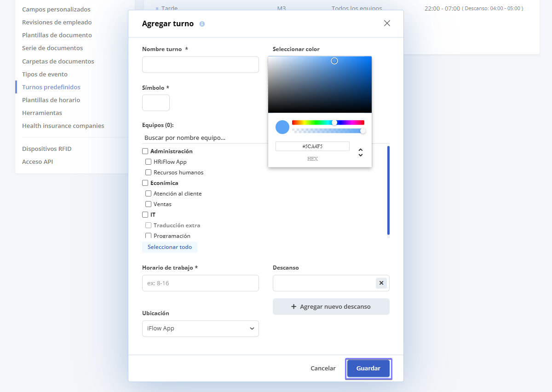This screenshot has height=392, width=552.
Task: Click the teams list vertical scrollbar
Action: (388, 190)
